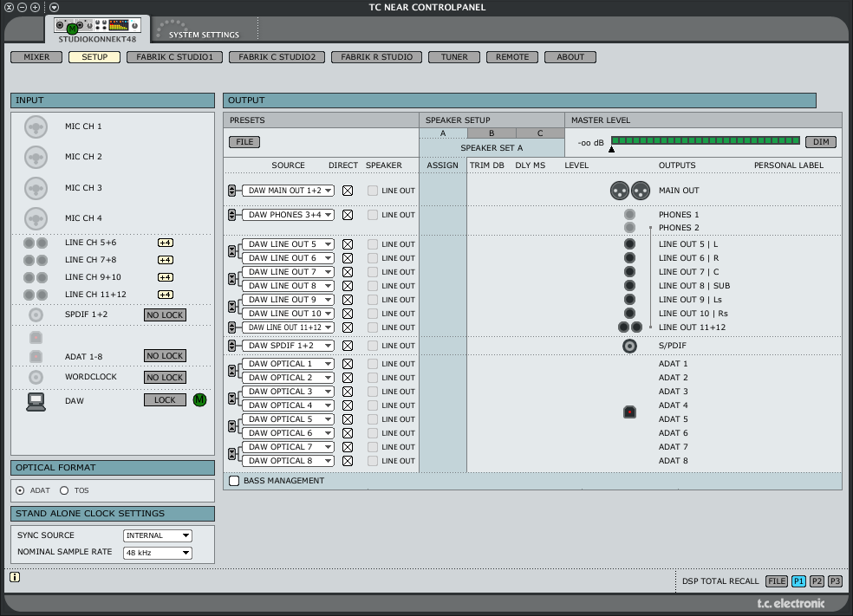Open the ABOUT tab
This screenshot has width=853, height=616.
click(570, 57)
